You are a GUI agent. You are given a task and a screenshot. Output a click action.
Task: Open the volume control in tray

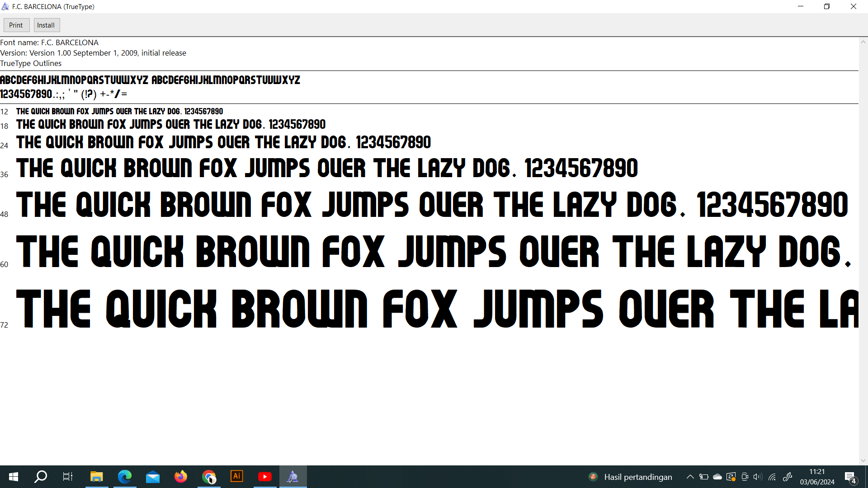tap(758, 477)
